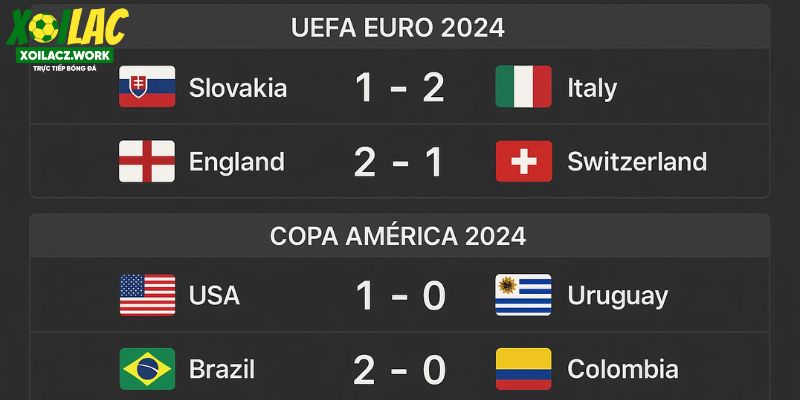
Task: Open the COPA AMÉRICA 2024 section header
Action: 398,236
